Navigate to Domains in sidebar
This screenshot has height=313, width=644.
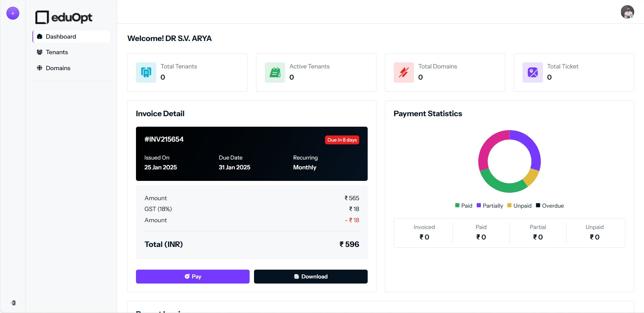click(x=58, y=68)
